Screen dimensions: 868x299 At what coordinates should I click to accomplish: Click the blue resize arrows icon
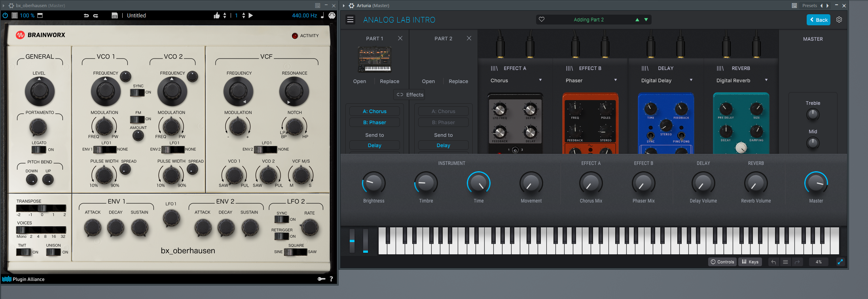[x=840, y=262]
